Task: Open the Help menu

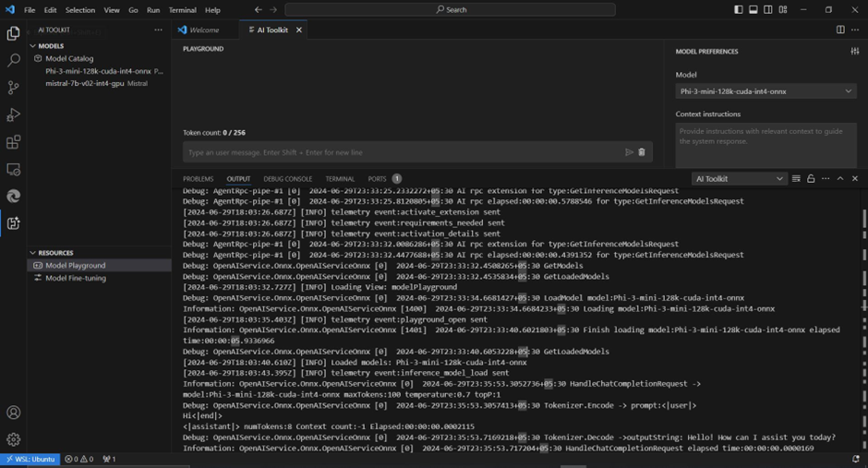Action: (212, 10)
